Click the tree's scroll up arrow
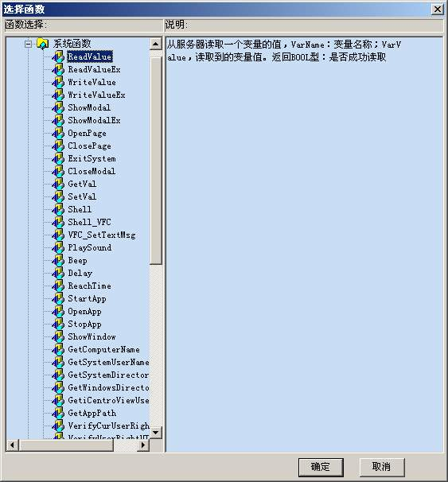 [x=156, y=44]
